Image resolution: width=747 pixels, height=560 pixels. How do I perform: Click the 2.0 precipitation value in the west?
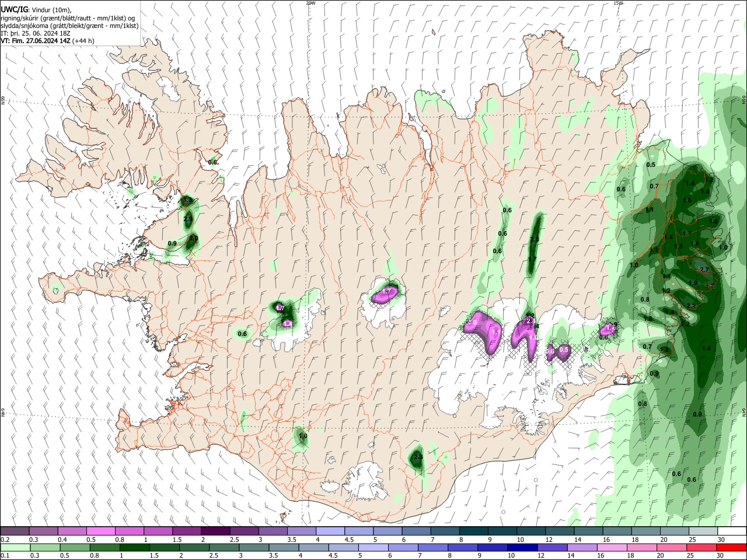click(x=194, y=239)
